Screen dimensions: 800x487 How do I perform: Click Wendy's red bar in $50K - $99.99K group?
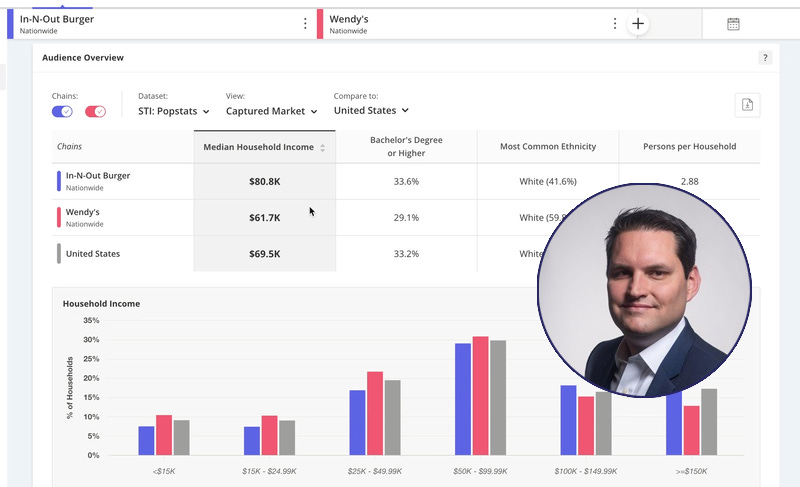[x=480, y=396]
